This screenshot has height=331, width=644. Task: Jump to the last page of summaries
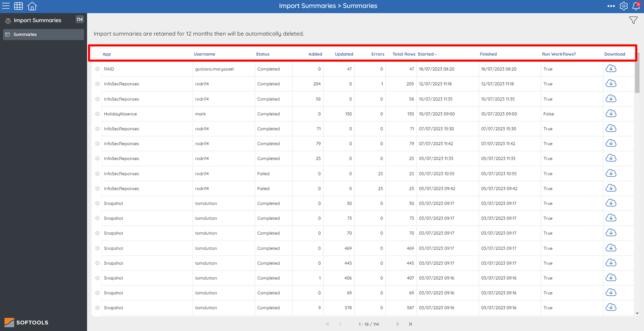click(x=410, y=324)
